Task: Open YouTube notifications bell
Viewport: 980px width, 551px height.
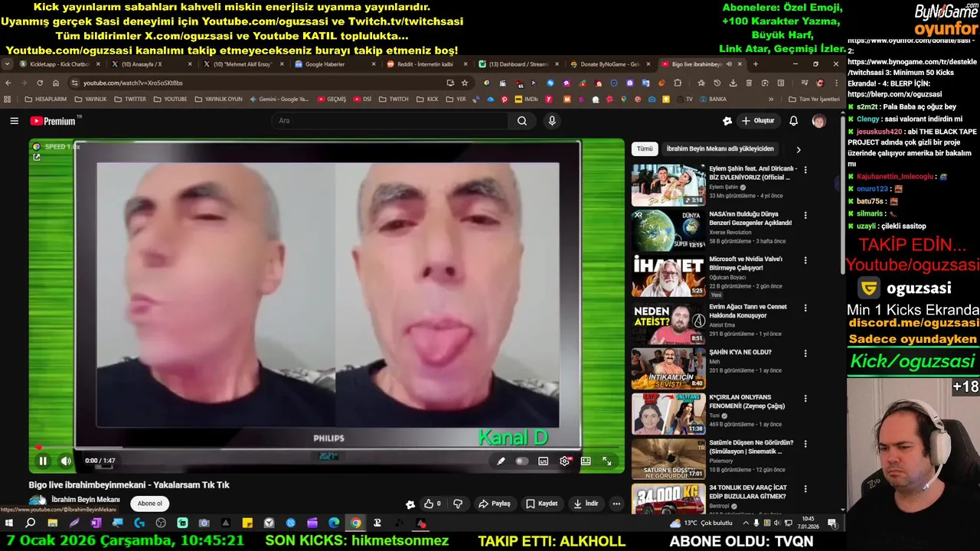Action: (x=794, y=121)
